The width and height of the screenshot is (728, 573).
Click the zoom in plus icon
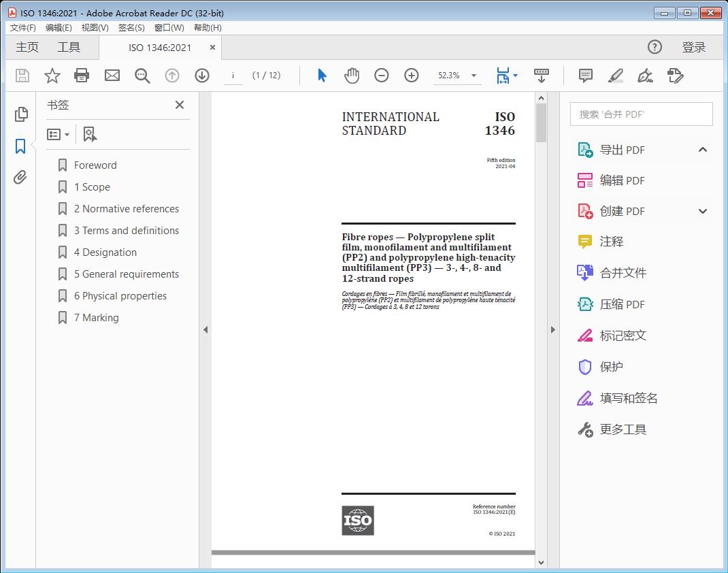point(412,76)
